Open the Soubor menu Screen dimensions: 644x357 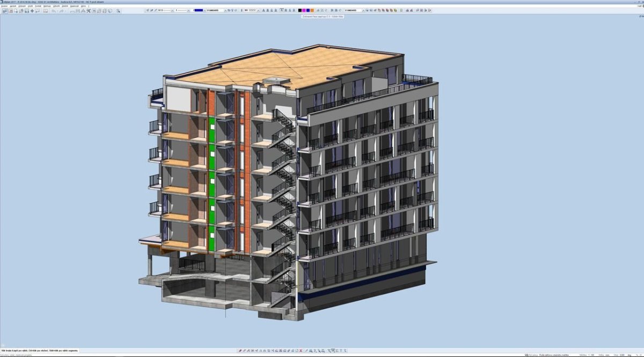4,6
